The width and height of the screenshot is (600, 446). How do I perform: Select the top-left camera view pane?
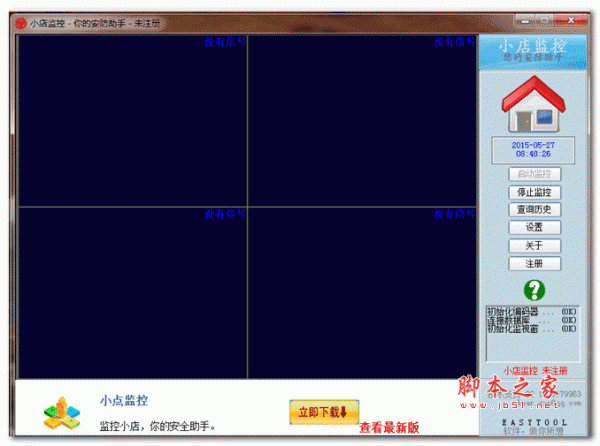[x=132, y=121]
